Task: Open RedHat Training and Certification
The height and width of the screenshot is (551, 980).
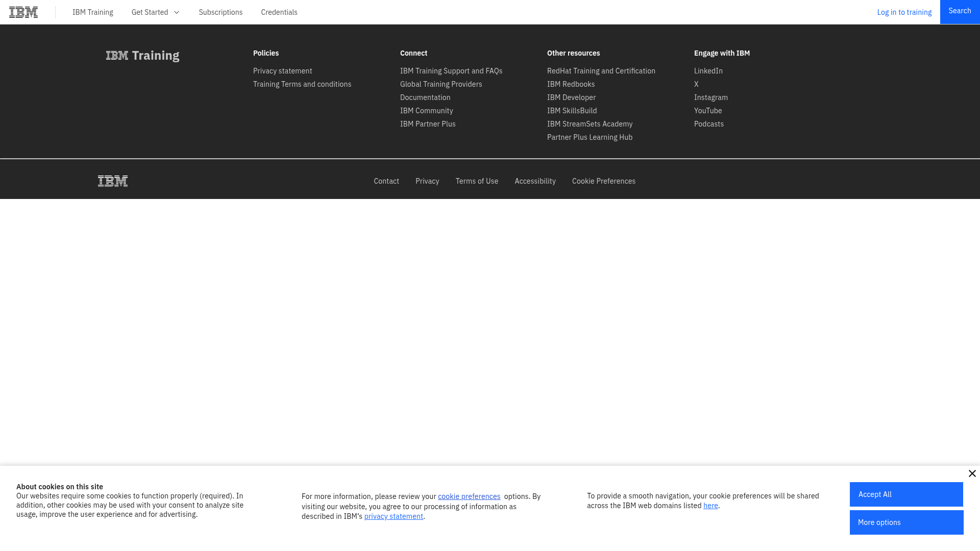Action: point(601,71)
